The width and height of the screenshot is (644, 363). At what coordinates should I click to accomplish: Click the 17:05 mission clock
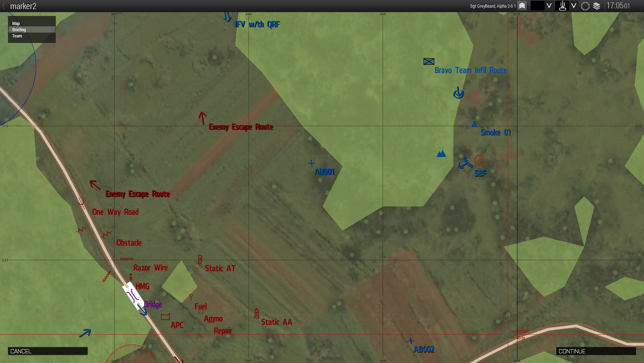pyautogui.click(x=618, y=6)
